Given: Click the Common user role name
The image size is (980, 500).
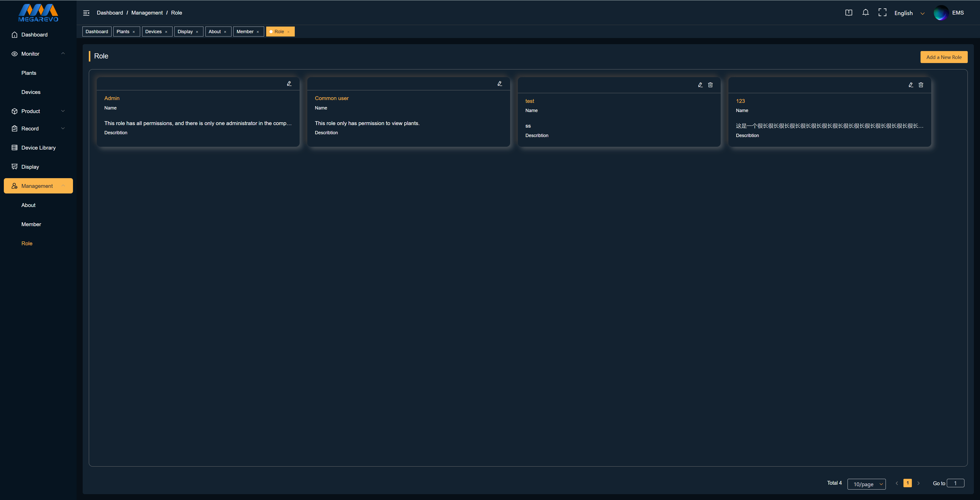Looking at the screenshot, I should [331, 98].
